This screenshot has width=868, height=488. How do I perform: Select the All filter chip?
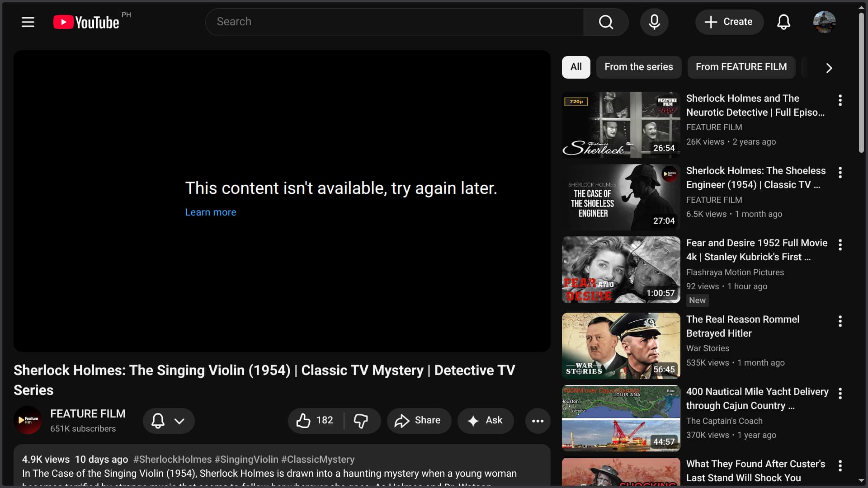coord(576,67)
